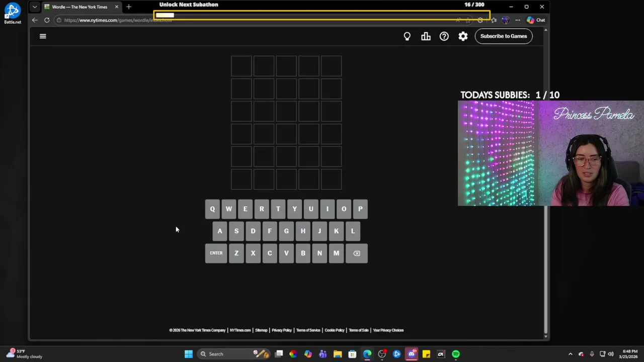Screen dimensions: 644x362
Task: Open Discord from the taskbar
Action: click(x=412, y=354)
